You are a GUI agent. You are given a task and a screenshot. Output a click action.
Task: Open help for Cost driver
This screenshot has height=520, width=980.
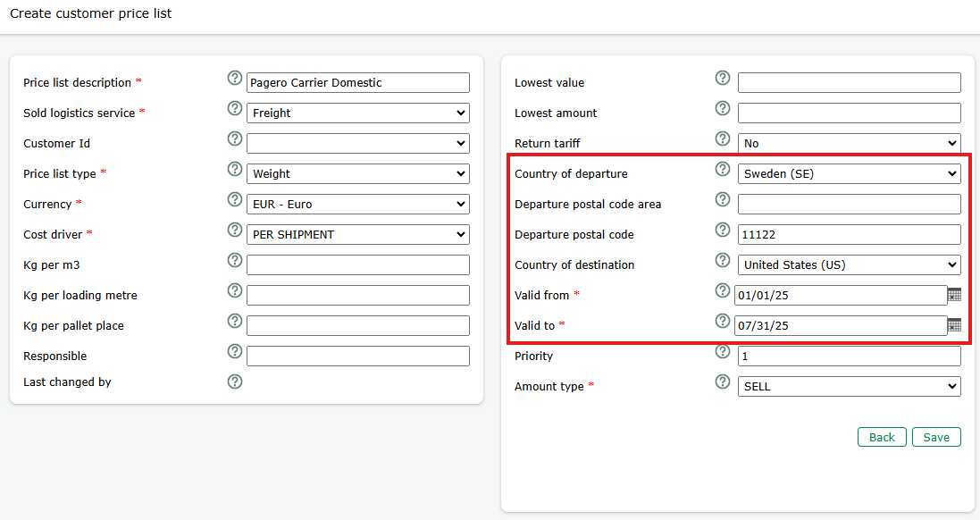tap(234, 230)
